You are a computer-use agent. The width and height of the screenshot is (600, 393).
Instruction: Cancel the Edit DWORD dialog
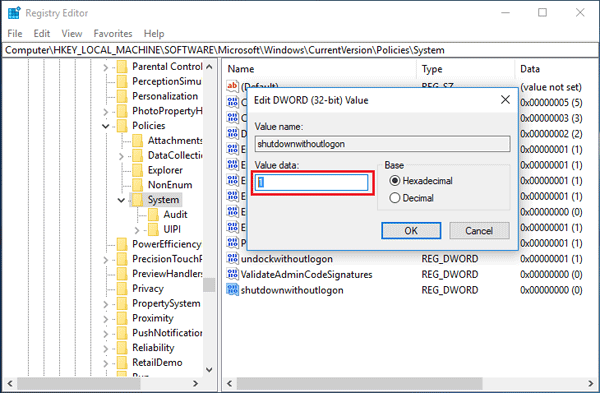[479, 231]
